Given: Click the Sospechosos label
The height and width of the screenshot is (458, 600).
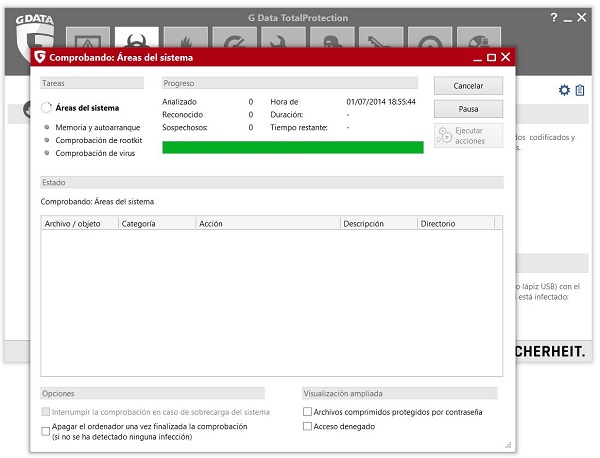Looking at the screenshot, I should [x=185, y=127].
